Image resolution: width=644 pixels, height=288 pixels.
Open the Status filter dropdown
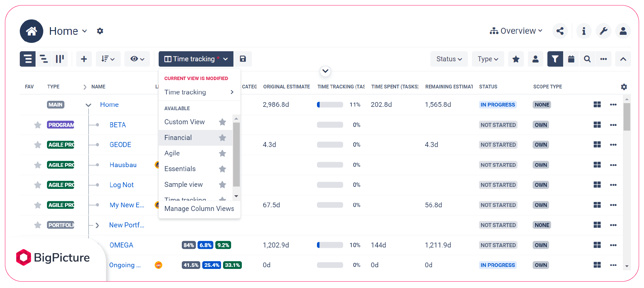tap(449, 59)
